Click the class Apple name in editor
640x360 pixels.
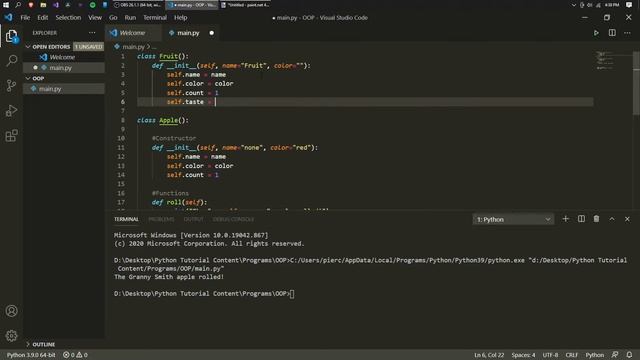tap(169, 120)
